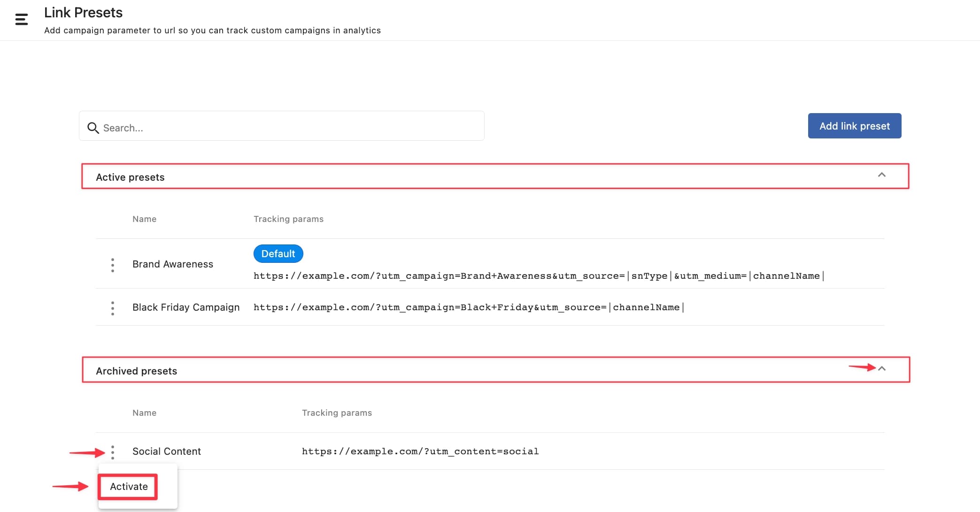Collapse the Active presets section
The height and width of the screenshot is (512, 980).
coord(881,175)
